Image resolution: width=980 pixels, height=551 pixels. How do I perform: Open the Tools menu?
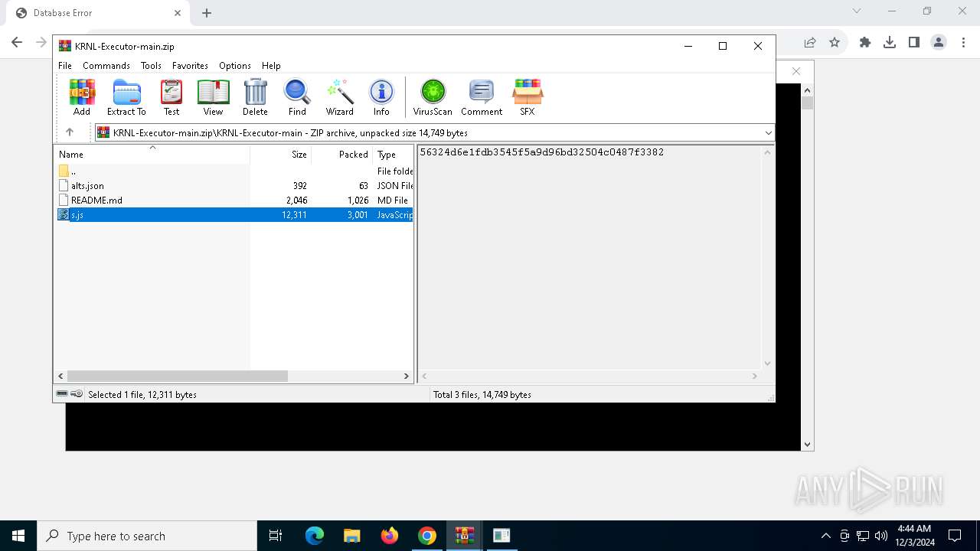pyautogui.click(x=151, y=66)
